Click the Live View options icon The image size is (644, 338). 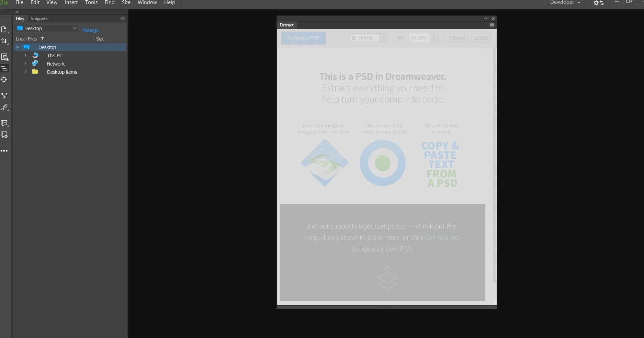click(x=4, y=57)
